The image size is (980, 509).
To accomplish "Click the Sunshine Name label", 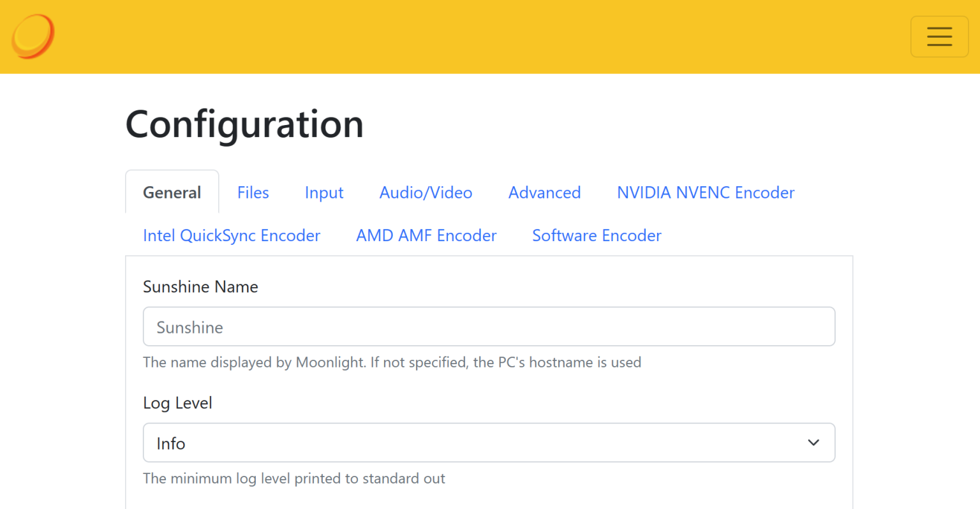I will [200, 286].
